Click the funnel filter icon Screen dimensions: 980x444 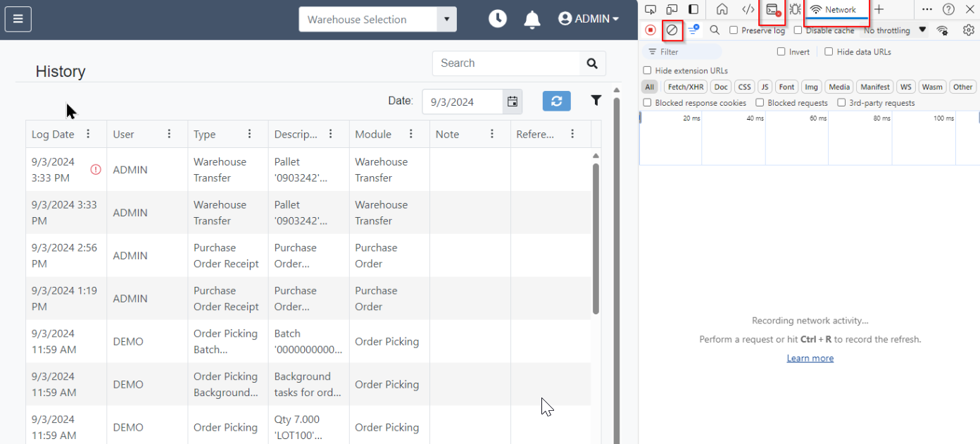click(x=596, y=100)
